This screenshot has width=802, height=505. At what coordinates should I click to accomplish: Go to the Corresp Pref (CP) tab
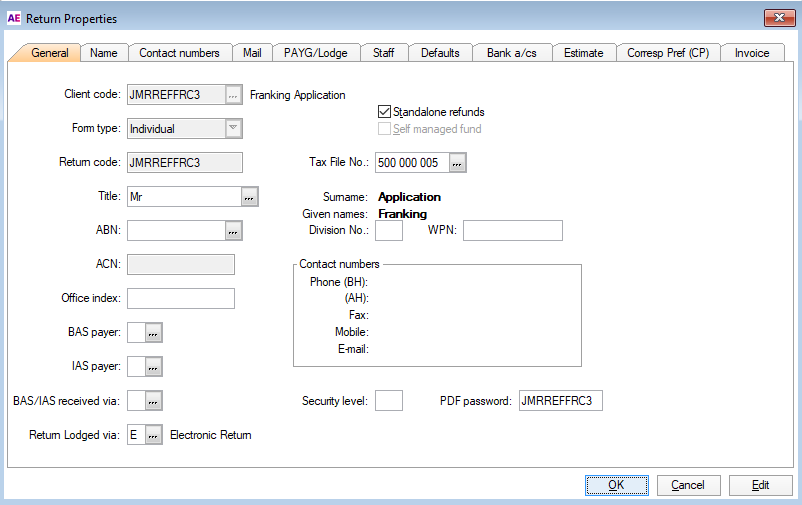(x=668, y=53)
